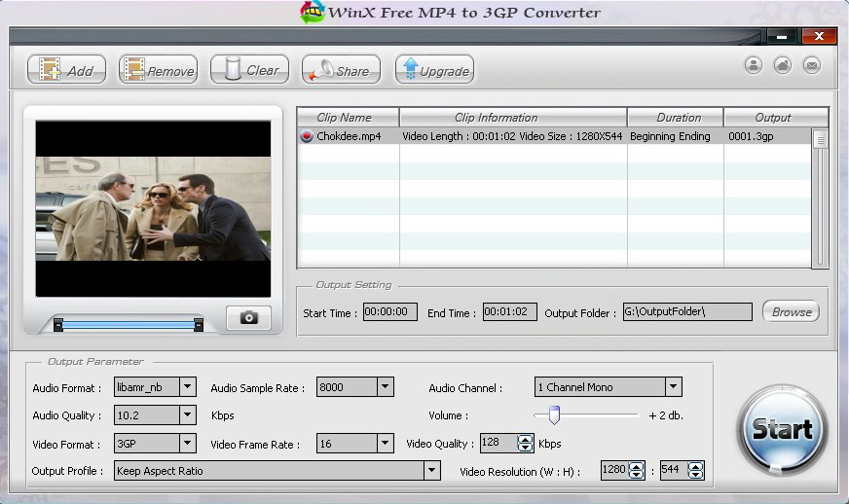Click right trim handle on preview timeline
This screenshot has height=504, width=849.
[x=199, y=325]
